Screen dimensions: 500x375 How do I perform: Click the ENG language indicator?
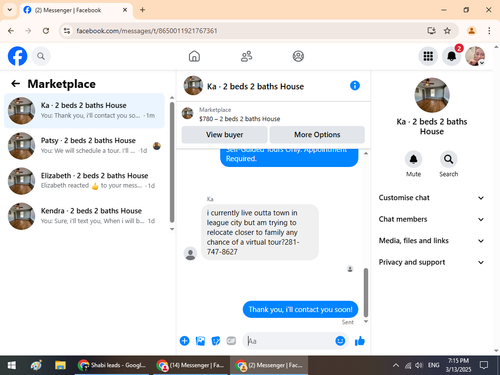coord(433,365)
